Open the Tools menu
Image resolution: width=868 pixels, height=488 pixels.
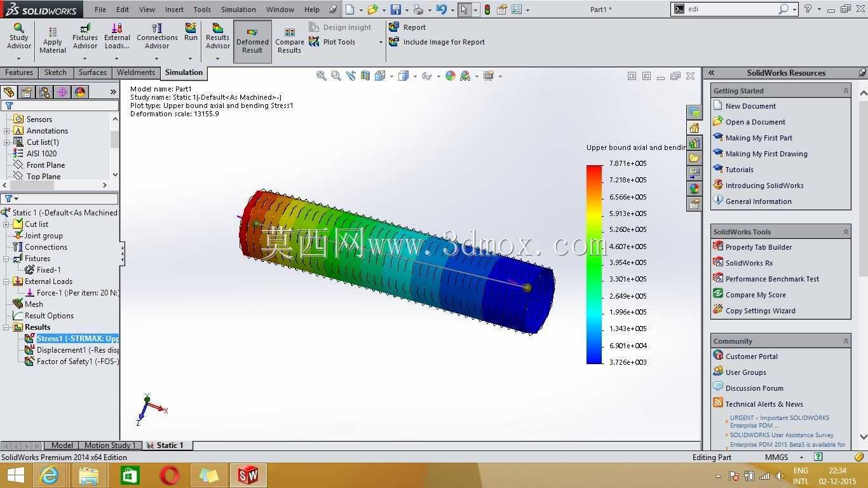tap(202, 10)
